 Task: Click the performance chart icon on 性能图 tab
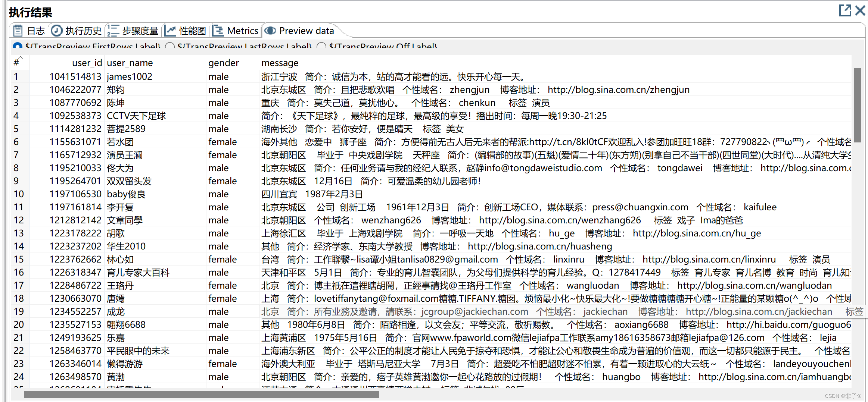click(x=171, y=30)
